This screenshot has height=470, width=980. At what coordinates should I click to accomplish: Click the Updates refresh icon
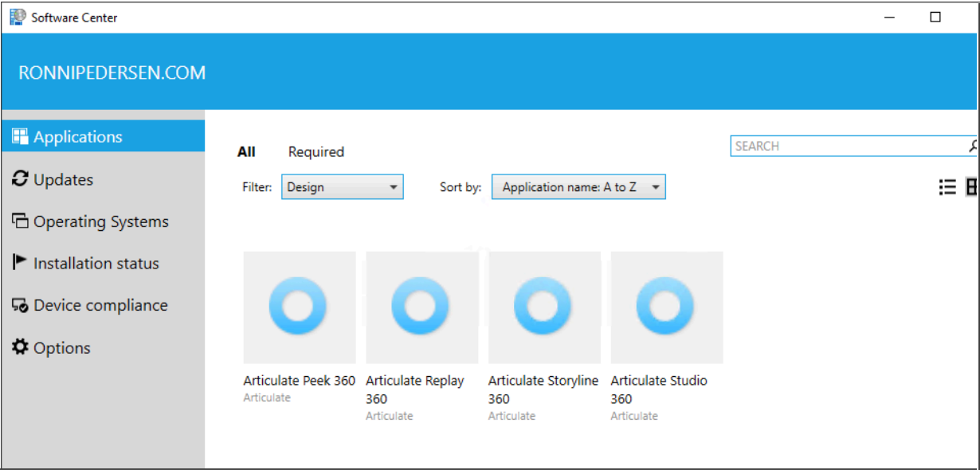pos(20,178)
